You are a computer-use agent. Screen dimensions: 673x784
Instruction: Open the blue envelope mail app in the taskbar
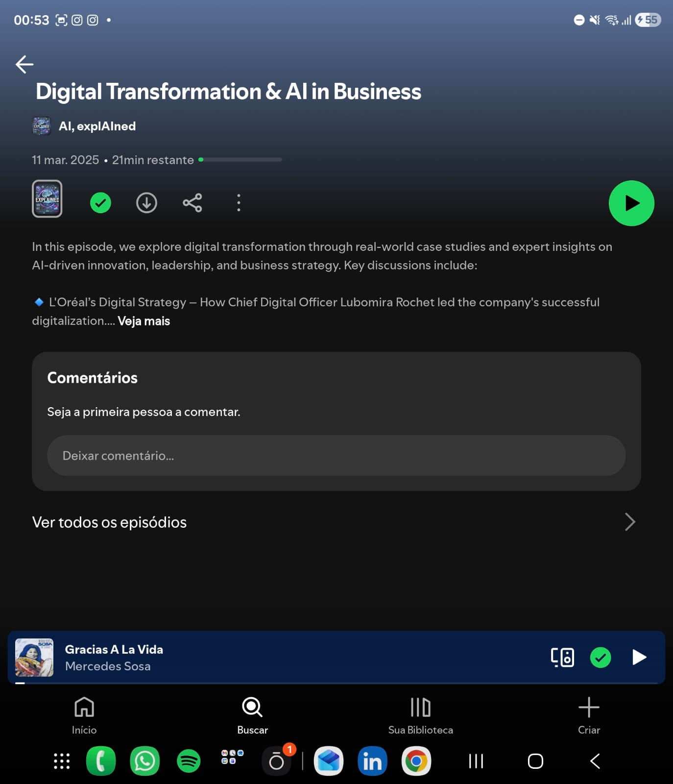329,761
